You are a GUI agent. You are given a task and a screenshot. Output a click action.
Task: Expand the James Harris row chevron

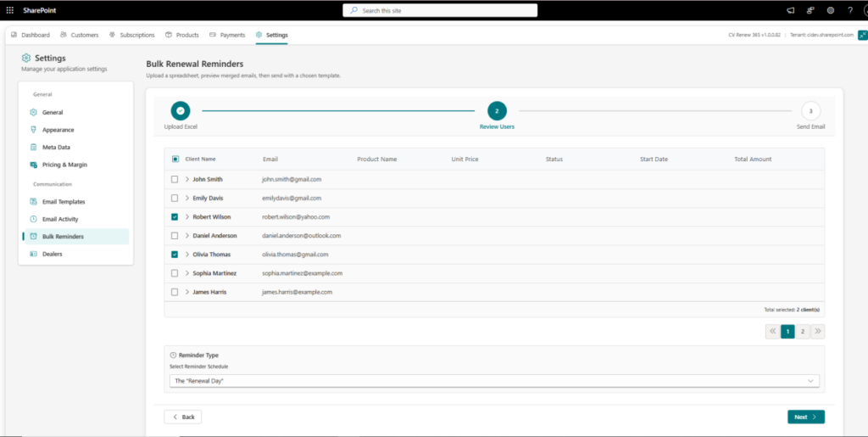pos(187,293)
